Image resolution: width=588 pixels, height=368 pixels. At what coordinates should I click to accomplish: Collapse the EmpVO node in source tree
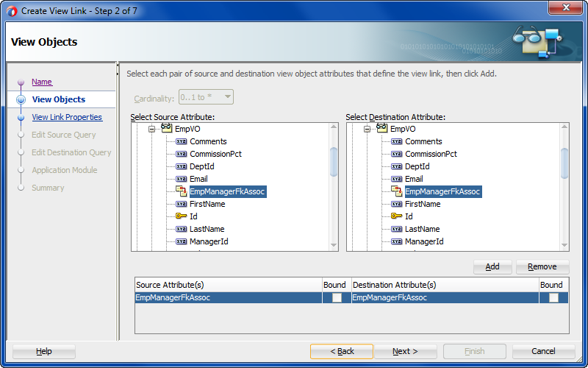coord(151,130)
